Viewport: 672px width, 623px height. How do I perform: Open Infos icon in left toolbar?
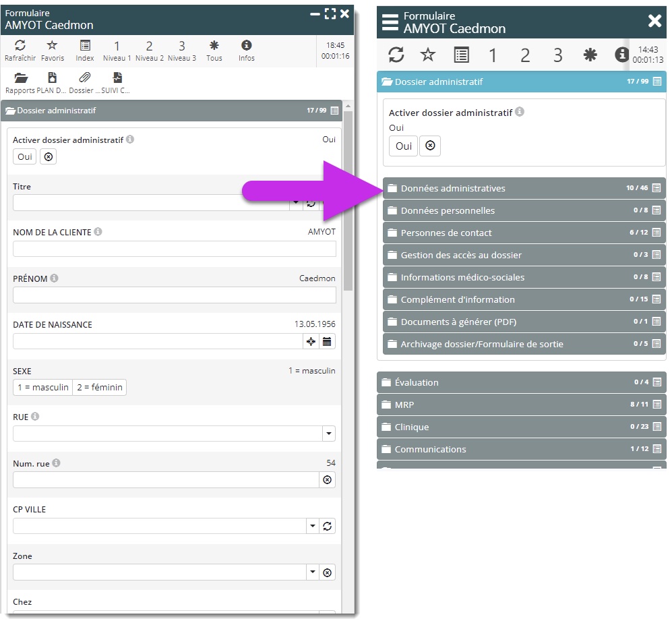[x=246, y=46]
